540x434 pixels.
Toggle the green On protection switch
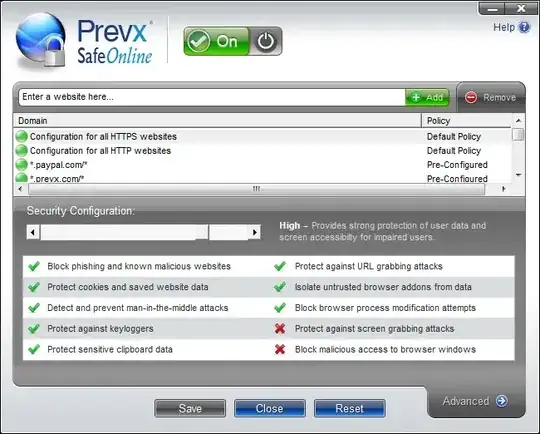(x=216, y=41)
